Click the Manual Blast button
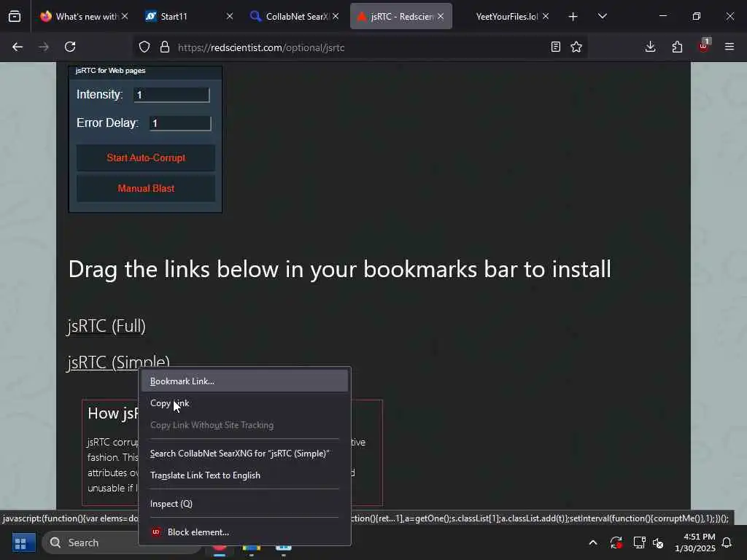The height and width of the screenshot is (560, 747). point(146,189)
